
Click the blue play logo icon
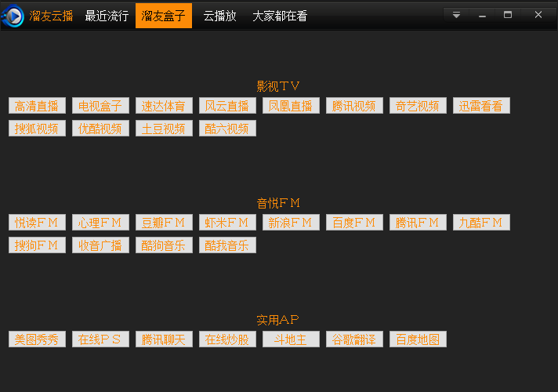(13, 16)
